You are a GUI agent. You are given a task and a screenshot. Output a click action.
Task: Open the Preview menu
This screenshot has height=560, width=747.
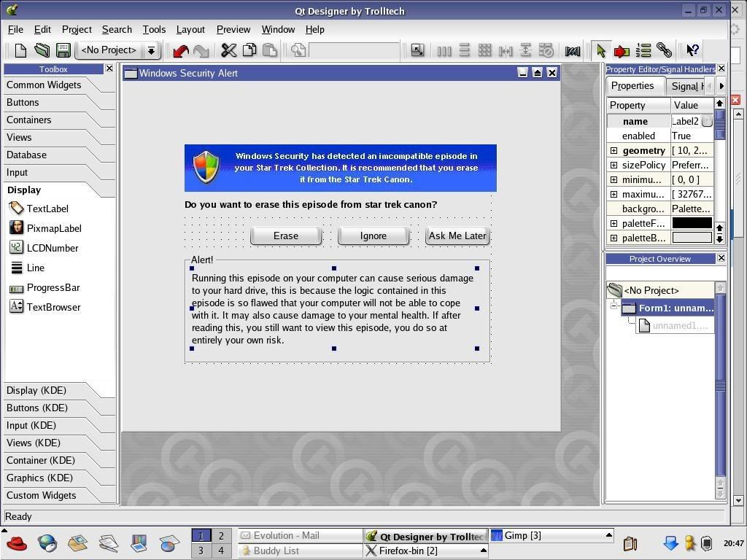click(x=233, y=29)
